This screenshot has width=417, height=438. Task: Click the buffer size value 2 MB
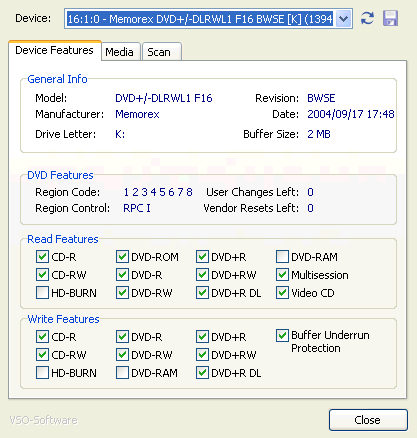(319, 134)
